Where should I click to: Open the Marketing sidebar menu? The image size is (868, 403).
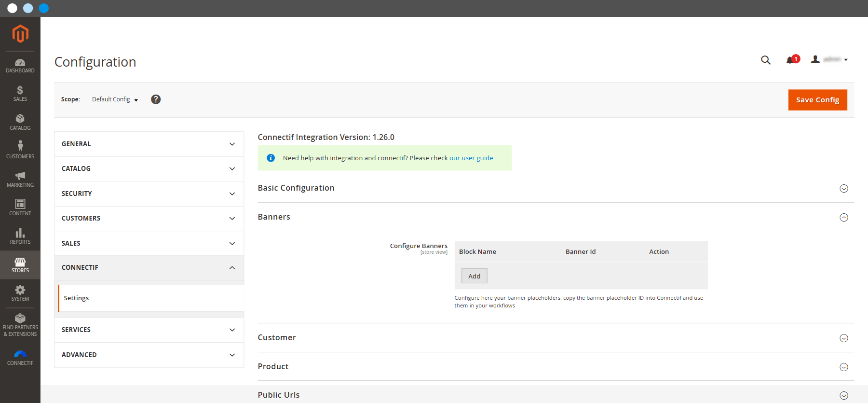click(20, 179)
